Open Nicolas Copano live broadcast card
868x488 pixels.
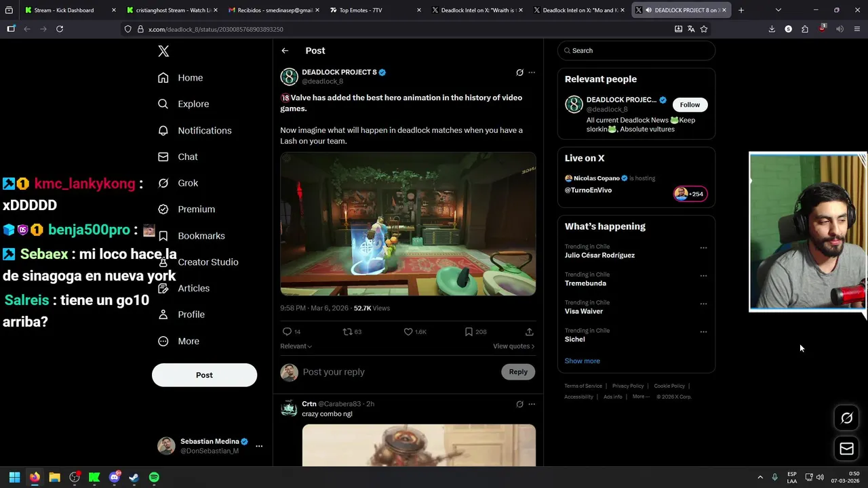point(636,185)
